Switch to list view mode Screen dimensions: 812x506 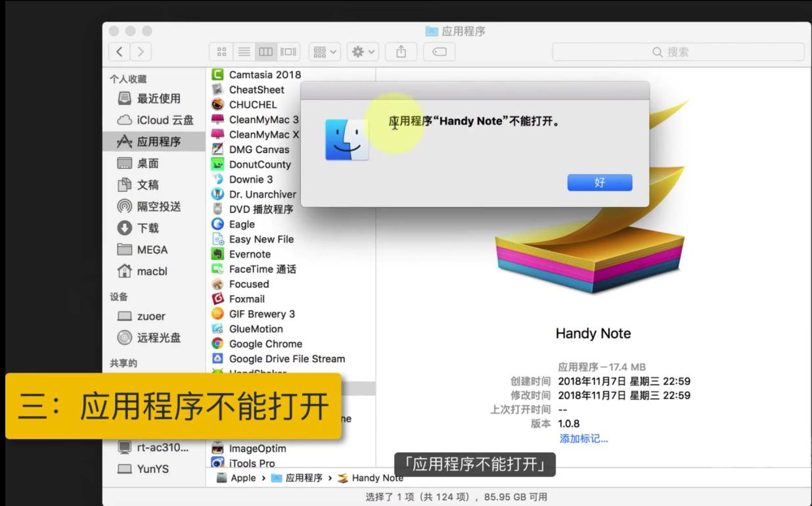coord(244,51)
